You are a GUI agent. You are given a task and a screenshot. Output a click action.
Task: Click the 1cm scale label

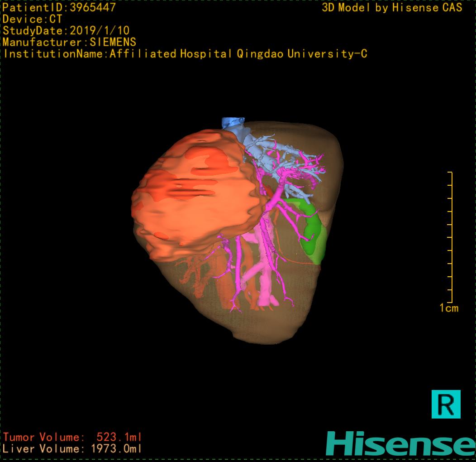[x=448, y=308]
